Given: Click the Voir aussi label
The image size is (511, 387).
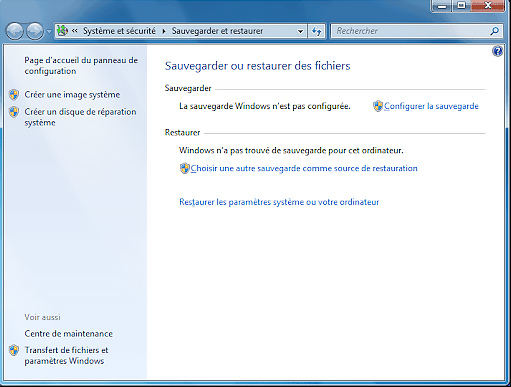Looking at the screenshot, I should [x=42, y=317].
